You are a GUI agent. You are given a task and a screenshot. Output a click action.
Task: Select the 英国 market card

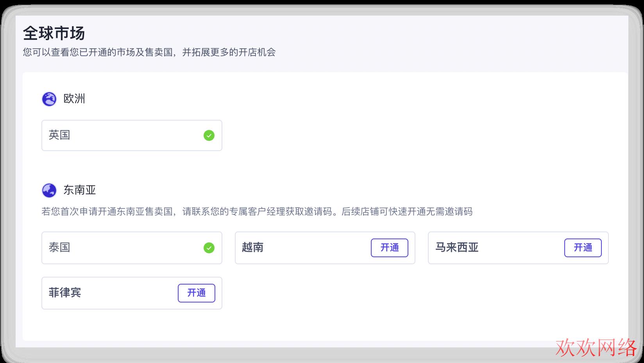click(132, 135)
